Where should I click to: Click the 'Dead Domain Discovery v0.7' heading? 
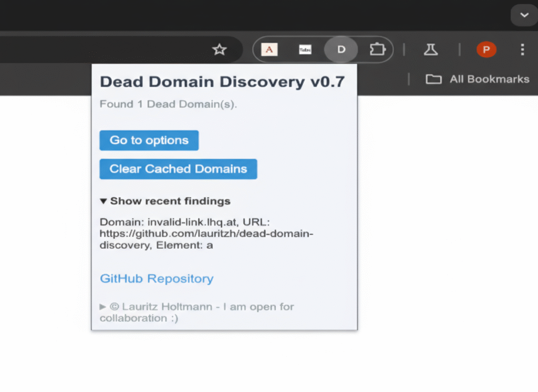point(222,82)
